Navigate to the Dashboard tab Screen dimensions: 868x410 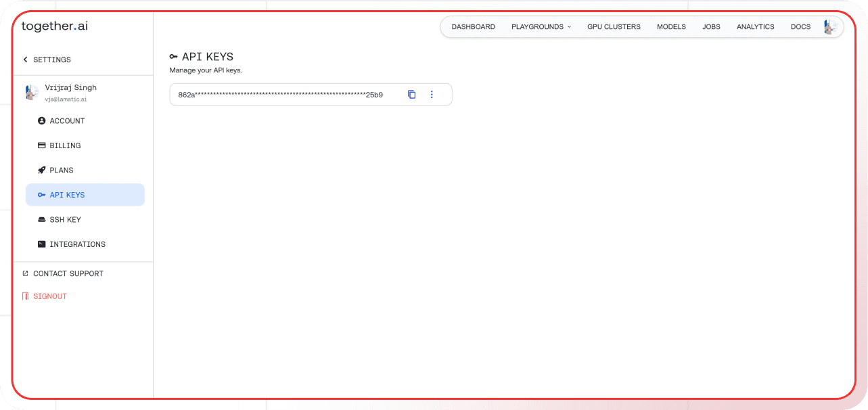click(x=473, y=27)
